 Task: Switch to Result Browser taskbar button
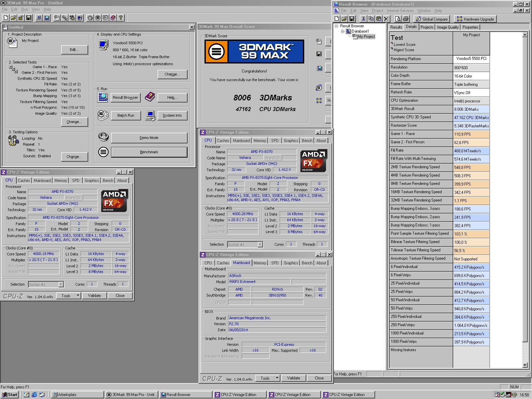[x=186, y=395]
